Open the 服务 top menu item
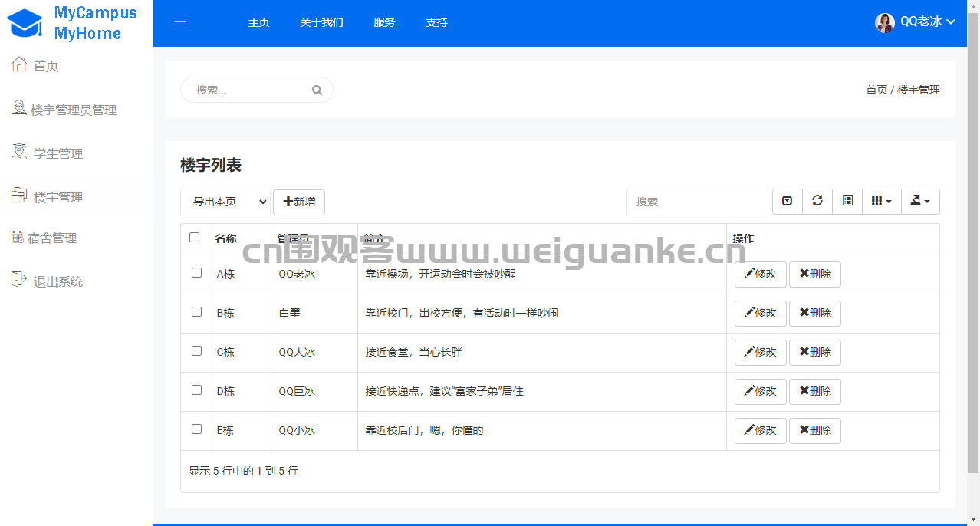The width and height of the screenshot is (980, 526). tap(384, 22)
